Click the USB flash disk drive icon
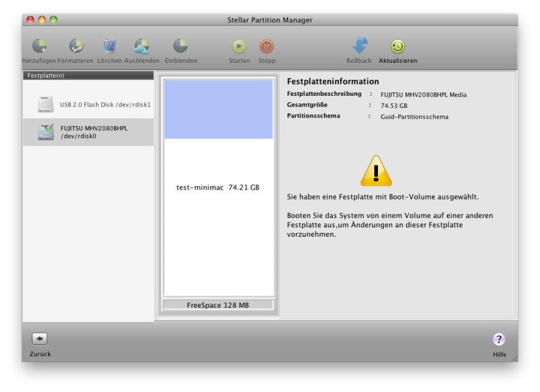Viewport: 540px width, 392px height. pyautogui.click(x=45, y=105)
